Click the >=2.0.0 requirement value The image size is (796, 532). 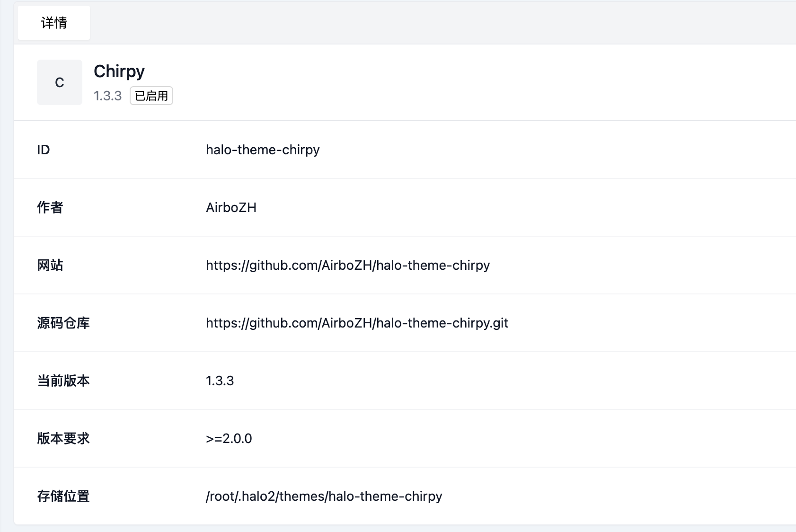pos(229,438)
